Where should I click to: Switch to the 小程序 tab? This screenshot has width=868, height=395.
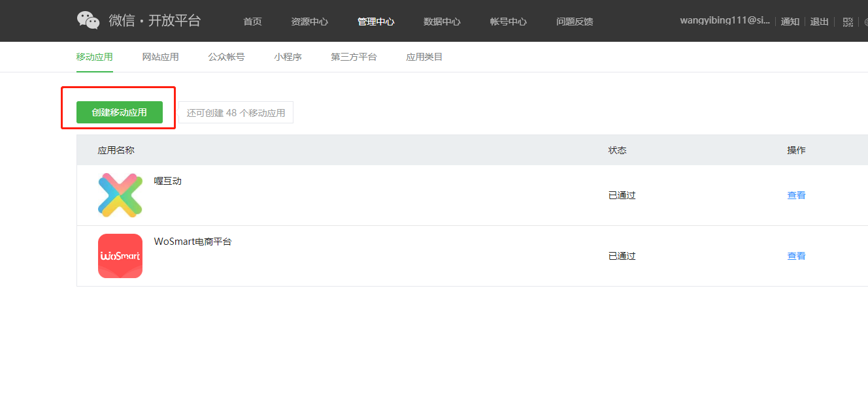click(x=288, y=57)
